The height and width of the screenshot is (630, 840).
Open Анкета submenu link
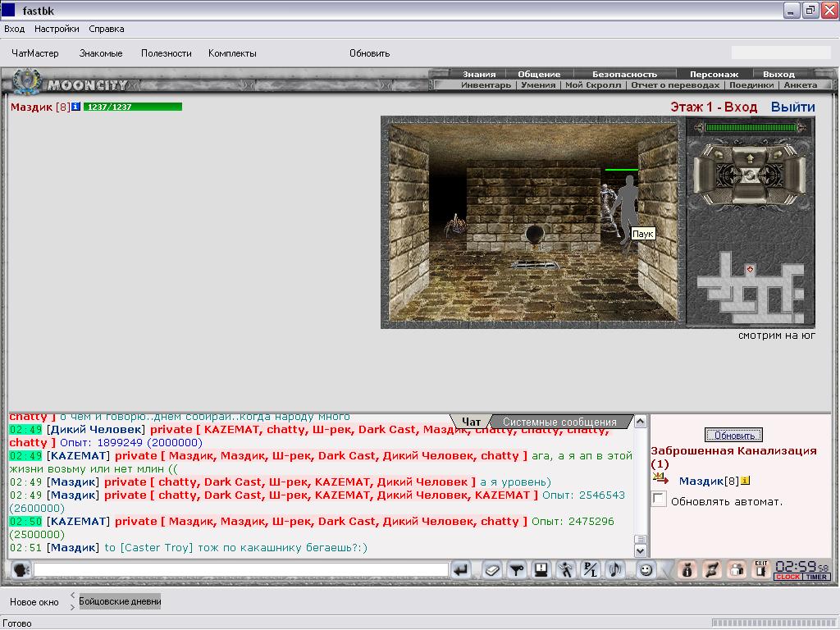(x=801, y=84)
